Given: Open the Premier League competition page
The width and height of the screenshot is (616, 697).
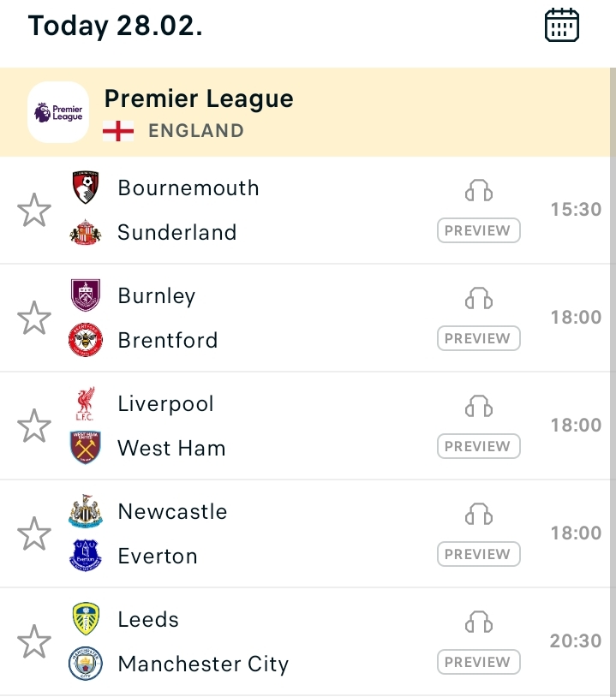Looking at the screenshot, I should (199, 99).
